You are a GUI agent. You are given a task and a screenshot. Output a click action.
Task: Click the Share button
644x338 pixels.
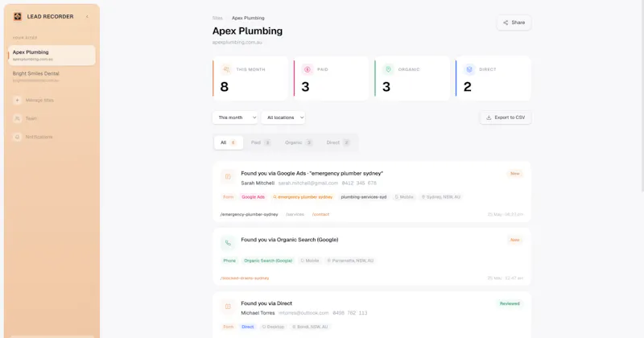[514, 23]
